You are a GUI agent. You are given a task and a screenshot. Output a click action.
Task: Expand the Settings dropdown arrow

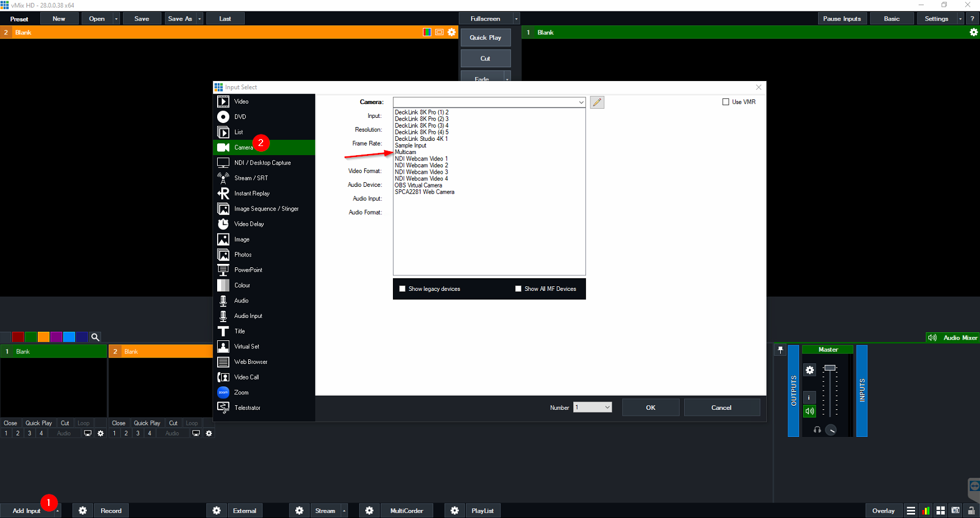point(960,19)
